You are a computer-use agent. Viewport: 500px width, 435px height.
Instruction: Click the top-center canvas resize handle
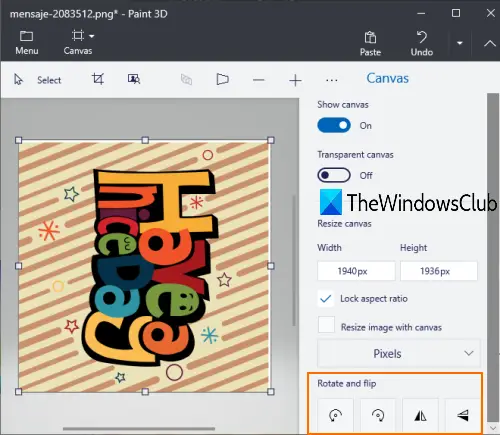point(145,140)
